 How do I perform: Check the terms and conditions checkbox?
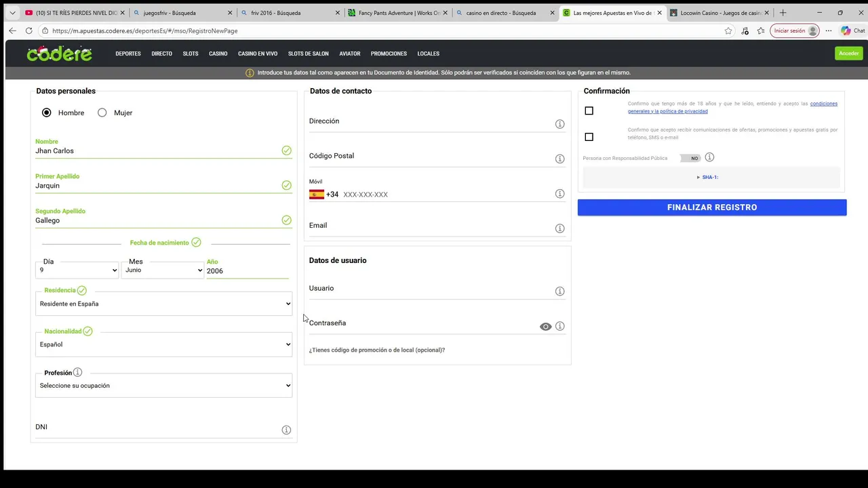click(x=589, y=110)
